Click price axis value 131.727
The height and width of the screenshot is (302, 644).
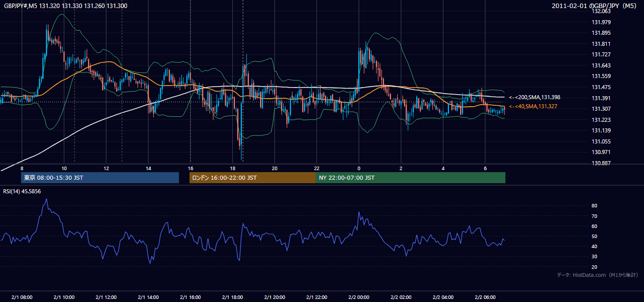point(601,54)
